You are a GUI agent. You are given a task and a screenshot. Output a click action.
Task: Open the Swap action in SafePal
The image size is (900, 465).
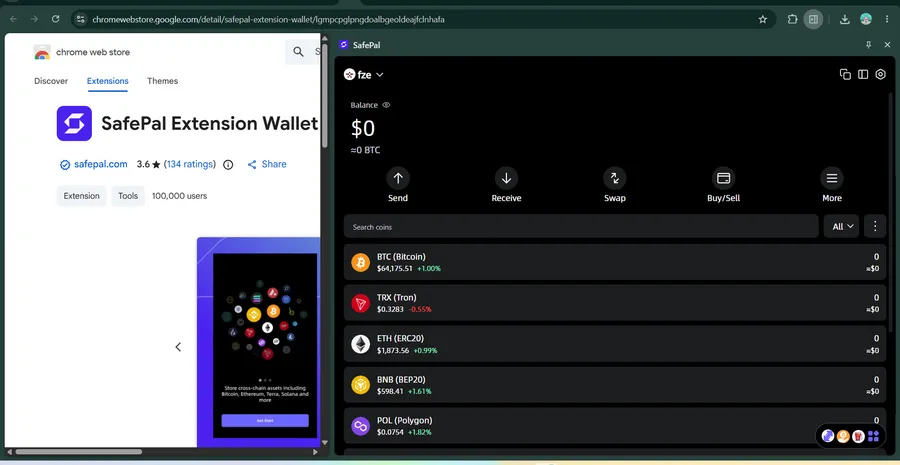point(615,185)
